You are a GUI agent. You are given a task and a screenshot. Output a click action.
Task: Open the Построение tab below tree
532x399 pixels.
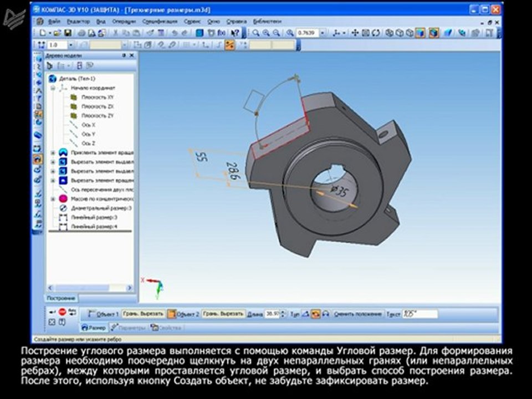click(x=61, y=298)
